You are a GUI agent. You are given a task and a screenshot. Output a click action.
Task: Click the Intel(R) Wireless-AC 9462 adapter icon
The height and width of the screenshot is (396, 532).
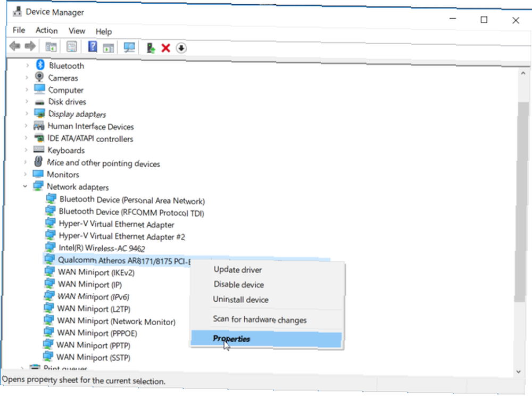click(x=50, y=247)
